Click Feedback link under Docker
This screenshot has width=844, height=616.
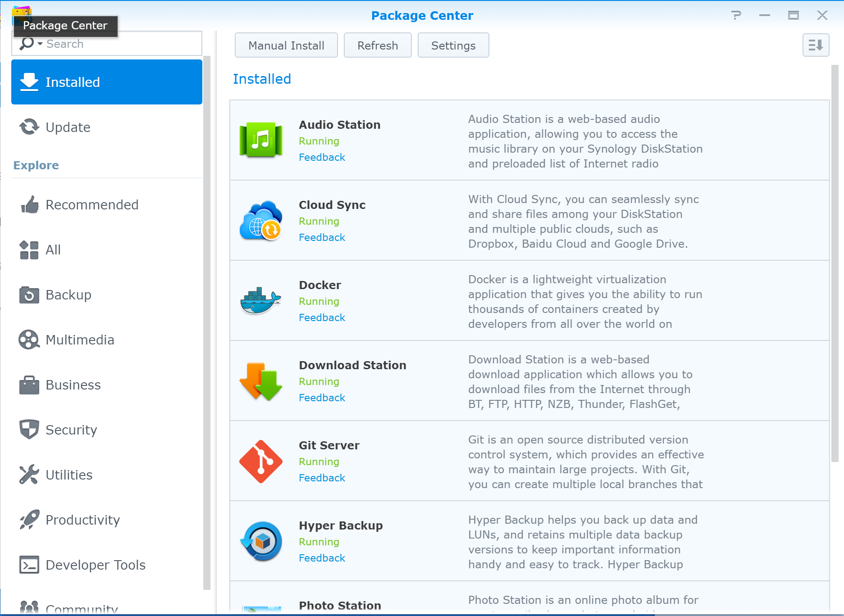click(322, 317)
